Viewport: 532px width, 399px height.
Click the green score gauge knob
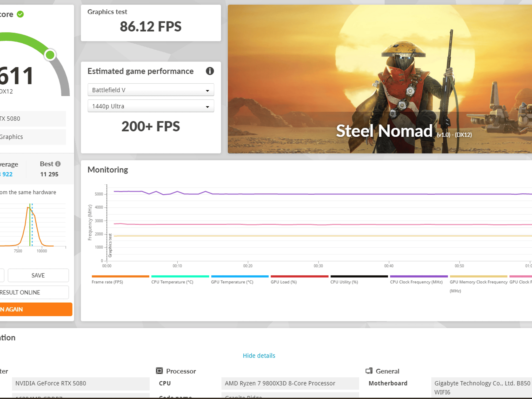(50, 55)
